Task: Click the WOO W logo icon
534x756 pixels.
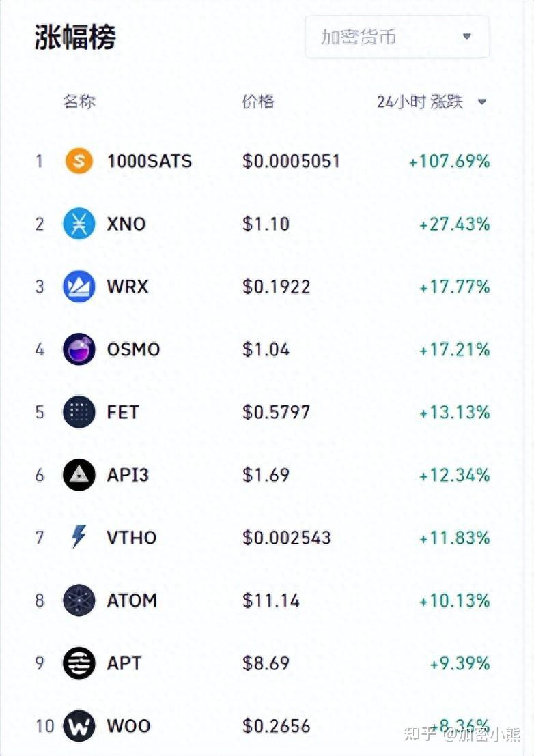Action: (79, 725)
